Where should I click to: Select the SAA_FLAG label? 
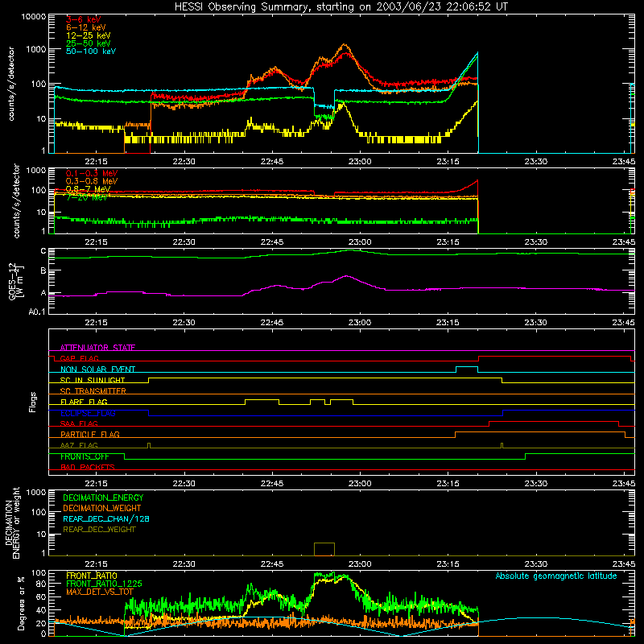[79, 423]
